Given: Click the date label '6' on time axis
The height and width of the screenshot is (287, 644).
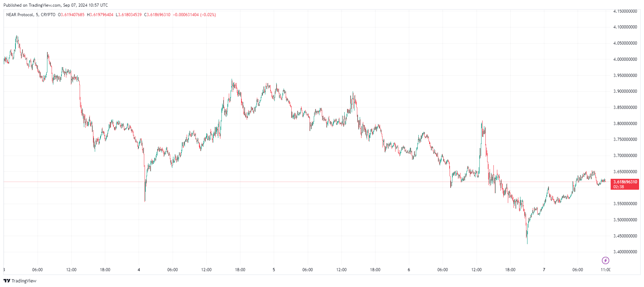Looking at the screenshot, I should pyautogui.click(x=409, y=270).
